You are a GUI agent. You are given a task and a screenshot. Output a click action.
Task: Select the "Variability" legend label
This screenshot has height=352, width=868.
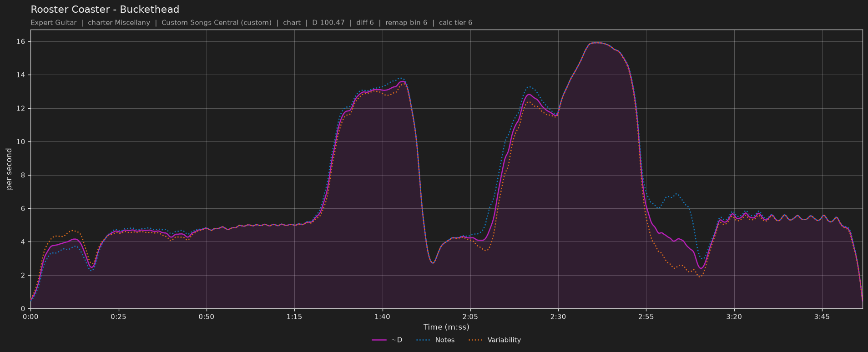point(504,340)
